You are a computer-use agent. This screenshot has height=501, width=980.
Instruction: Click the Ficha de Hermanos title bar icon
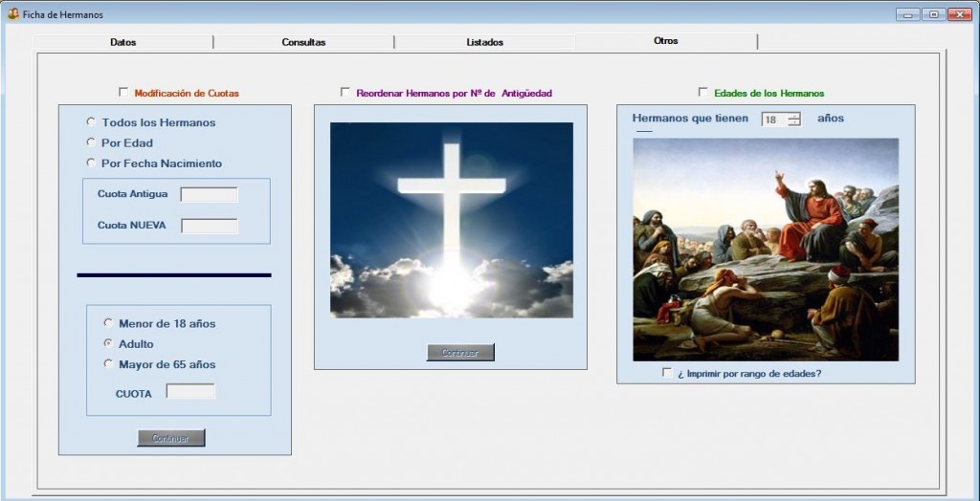(13, 14)
